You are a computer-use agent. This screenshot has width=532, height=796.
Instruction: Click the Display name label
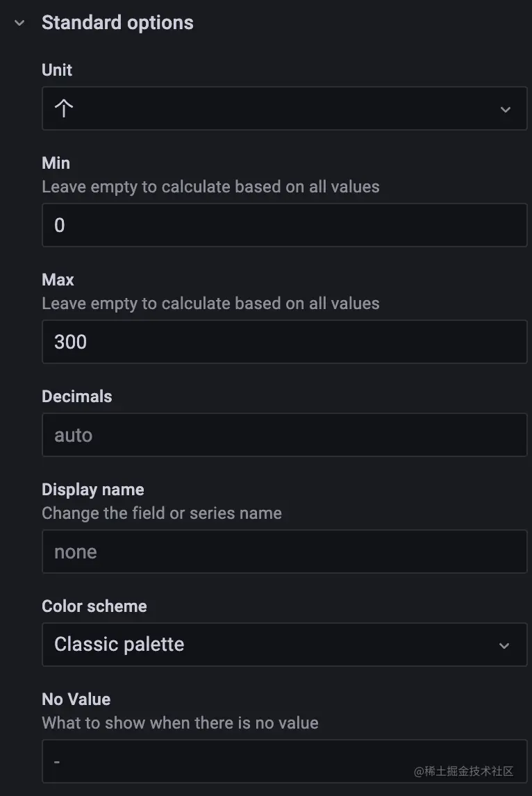click(93, 490)
